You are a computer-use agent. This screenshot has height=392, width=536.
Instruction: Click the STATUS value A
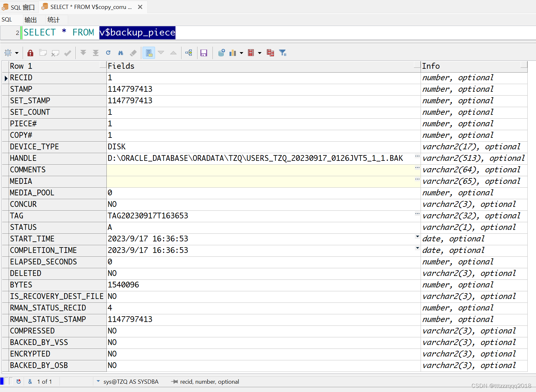click(x=110, y=227)
